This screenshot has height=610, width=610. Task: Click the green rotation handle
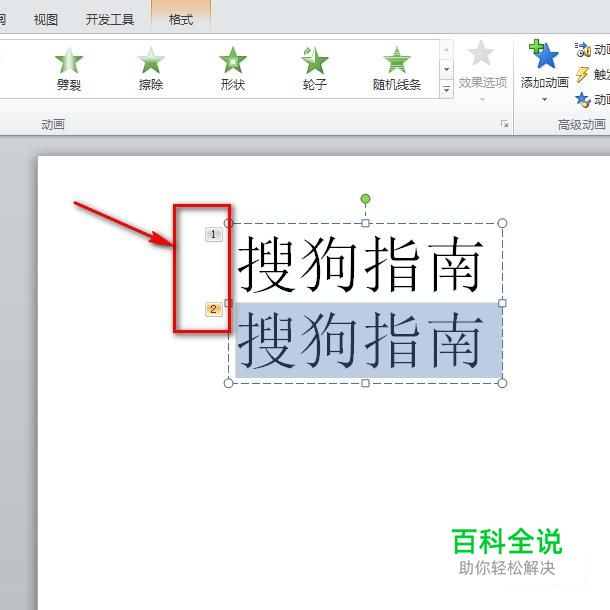pyautogui.click(x=365, y=199)
